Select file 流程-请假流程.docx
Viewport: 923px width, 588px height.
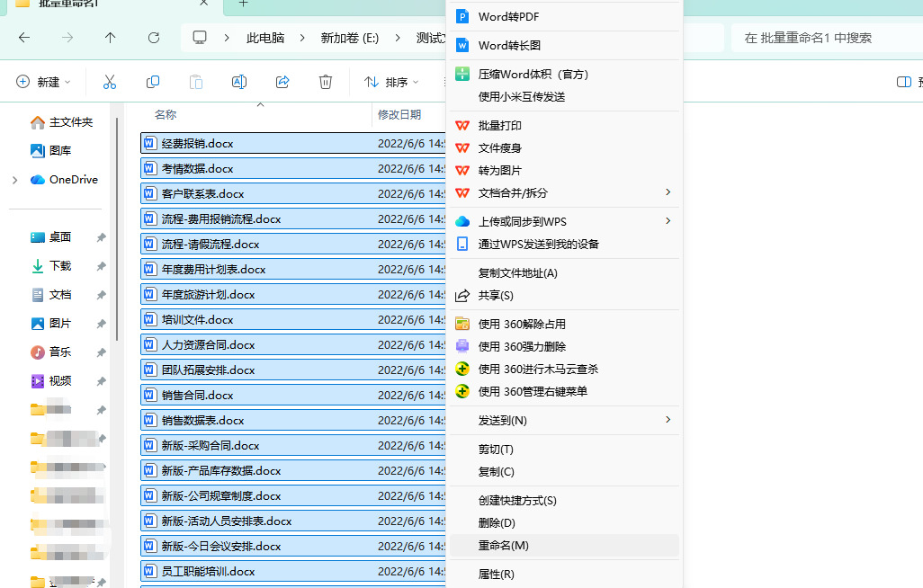293,244
